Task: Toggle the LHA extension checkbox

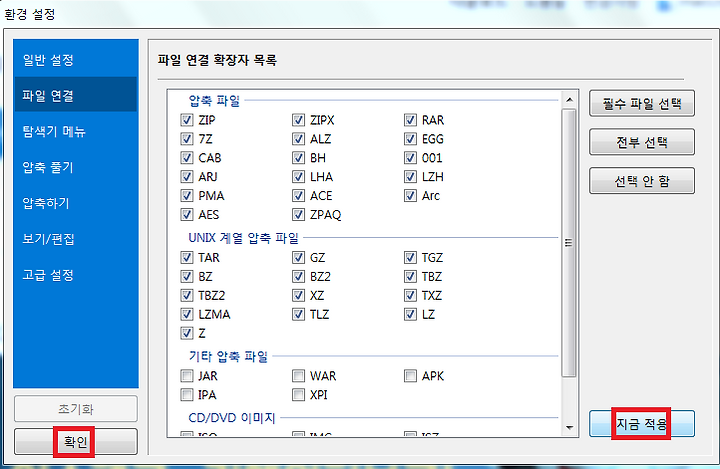Action: [298, 176]
